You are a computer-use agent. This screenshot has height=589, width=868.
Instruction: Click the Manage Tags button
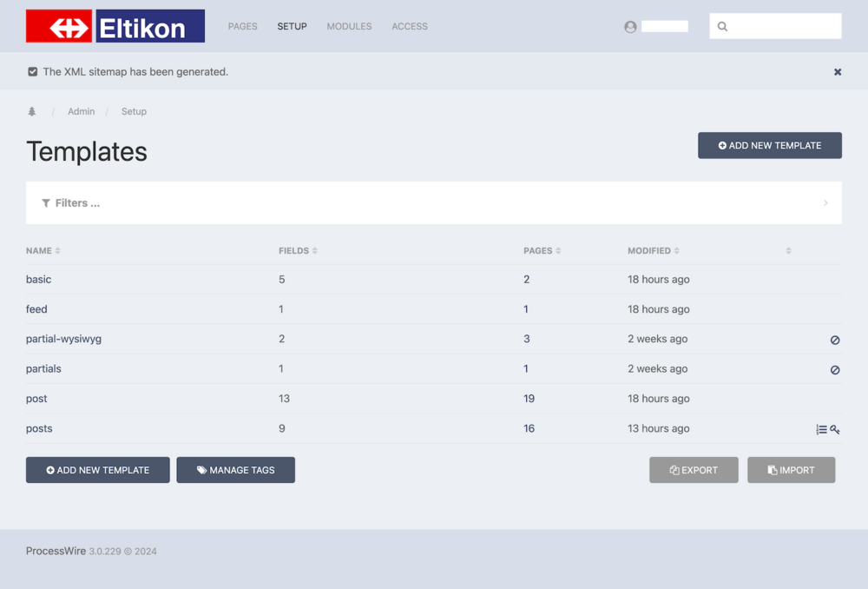[x=235, y=470]
